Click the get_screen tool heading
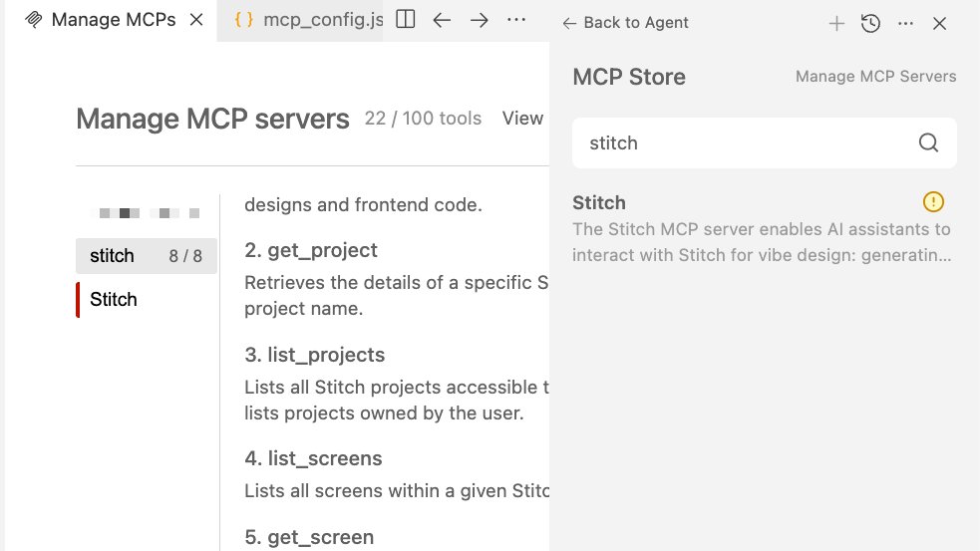This screenshot has height=551, width=980. [x=309, y=537]
